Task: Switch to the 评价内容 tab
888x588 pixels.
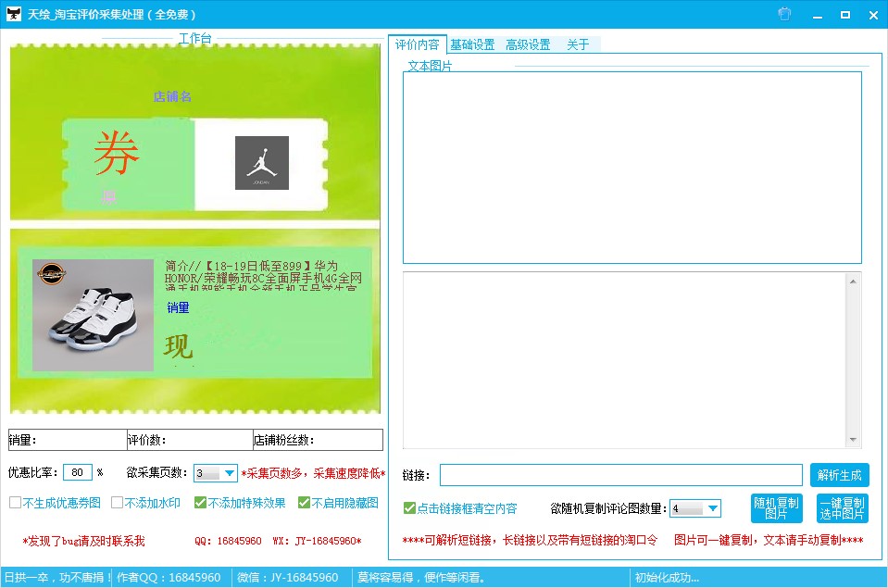Action: pos(418,44)
